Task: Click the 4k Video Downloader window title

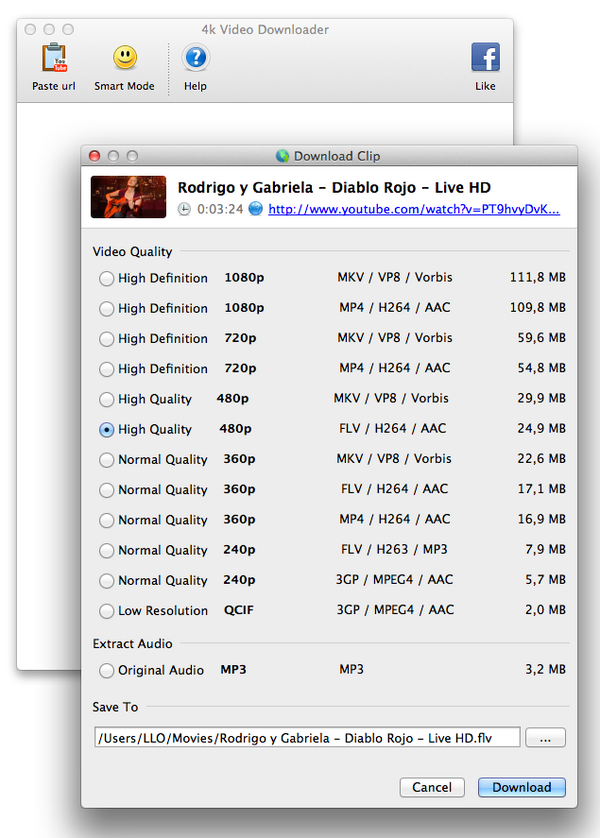Action: [x=265, y=29]
